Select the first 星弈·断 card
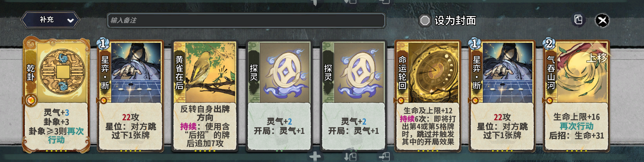This screenshot has height=162, width=644. click(x=130, y=96)
